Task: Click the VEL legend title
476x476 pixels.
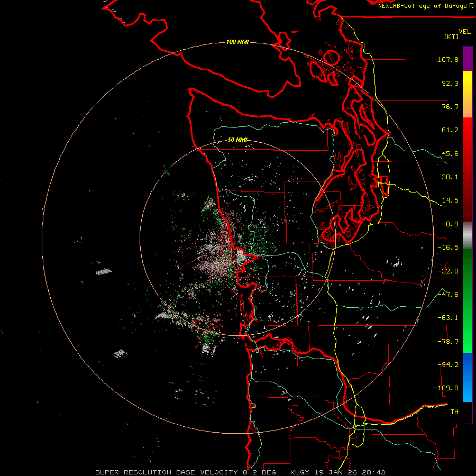Action: pos(464,32)
